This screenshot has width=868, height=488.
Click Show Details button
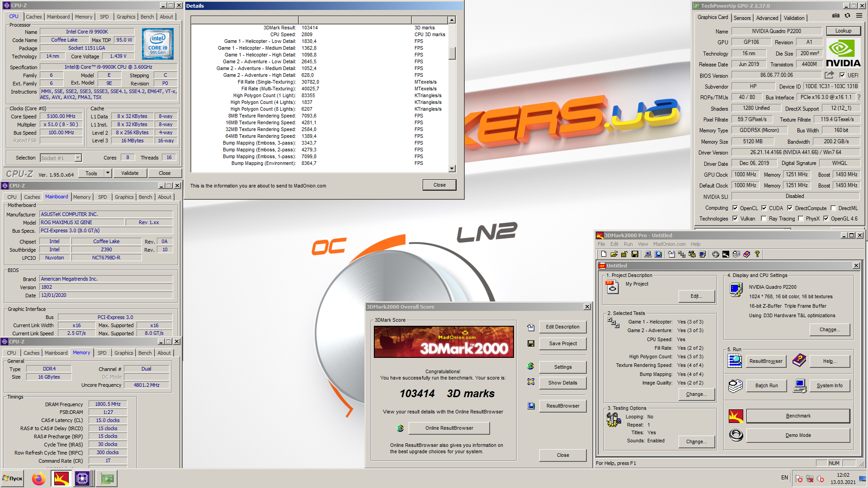point(563,383)
